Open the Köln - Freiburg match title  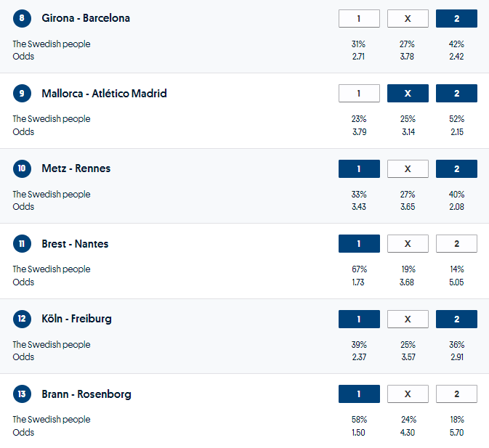click(76, 319)
